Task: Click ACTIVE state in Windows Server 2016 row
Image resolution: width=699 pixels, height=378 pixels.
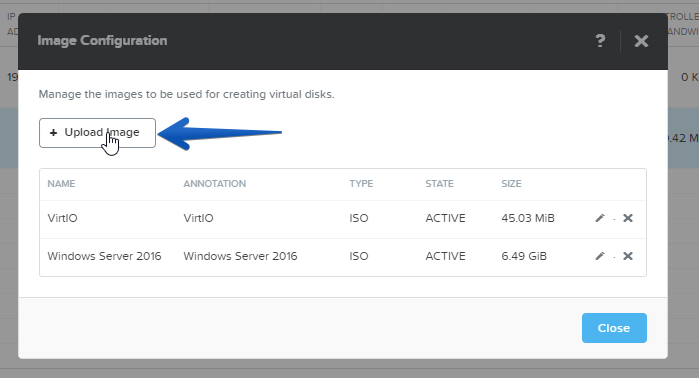Action: (445, 256)
